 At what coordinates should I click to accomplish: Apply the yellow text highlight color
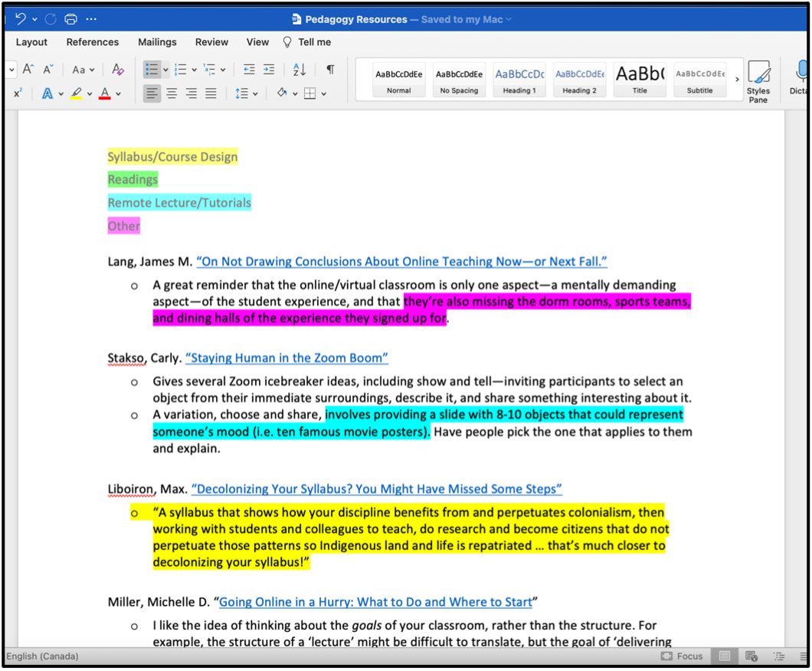coord(76,93)
